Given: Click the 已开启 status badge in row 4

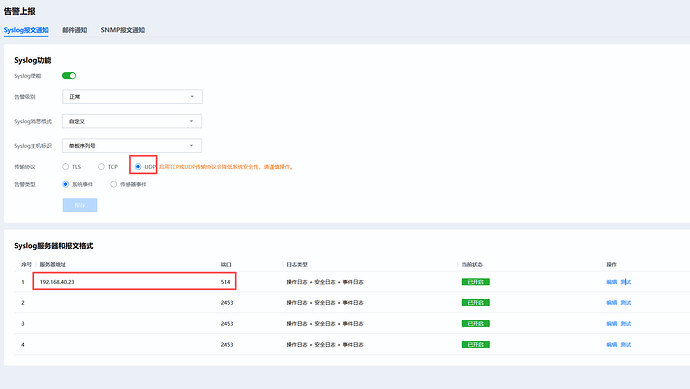Looking at the screenshot, I should tap(476, 345).
